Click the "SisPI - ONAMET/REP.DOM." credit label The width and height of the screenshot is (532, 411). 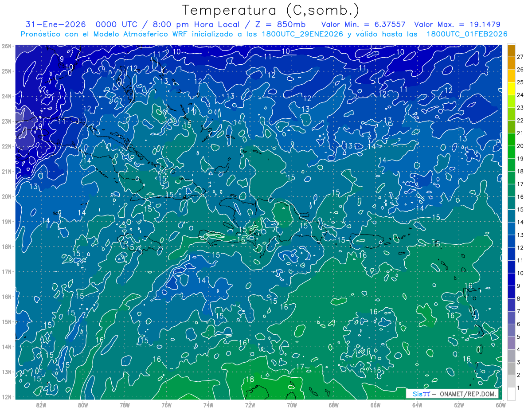click(452, 394)
